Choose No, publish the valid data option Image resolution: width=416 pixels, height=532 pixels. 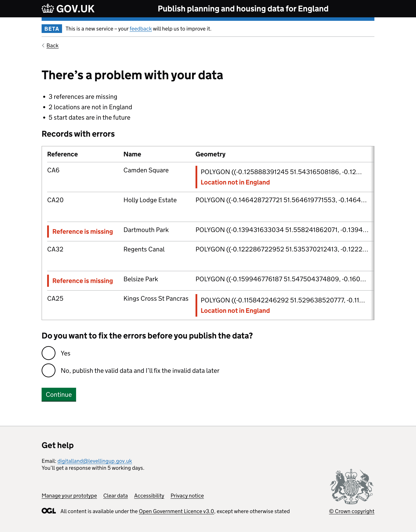(49, 371)
